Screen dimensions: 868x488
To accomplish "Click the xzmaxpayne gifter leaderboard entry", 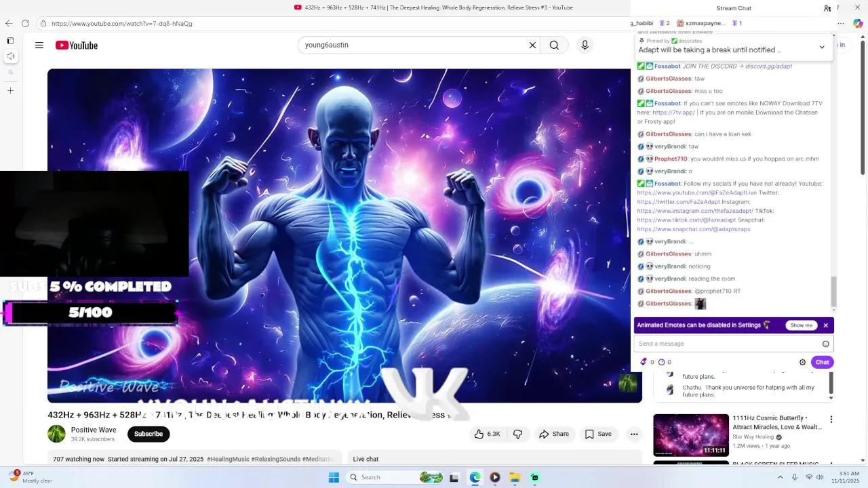I will tap(709, 23).
